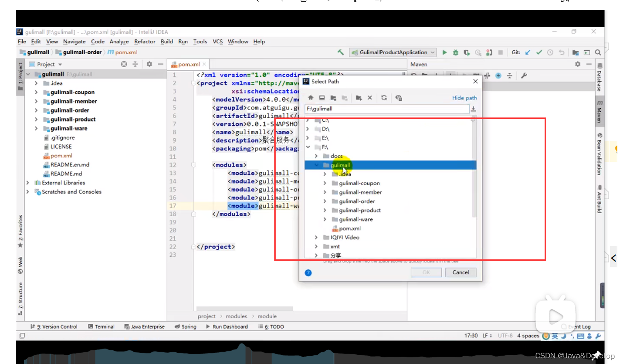This screenshot has height=364, width=621.
Task: Focus the F:\gulimall path input field
Action: tap(387, 109)
